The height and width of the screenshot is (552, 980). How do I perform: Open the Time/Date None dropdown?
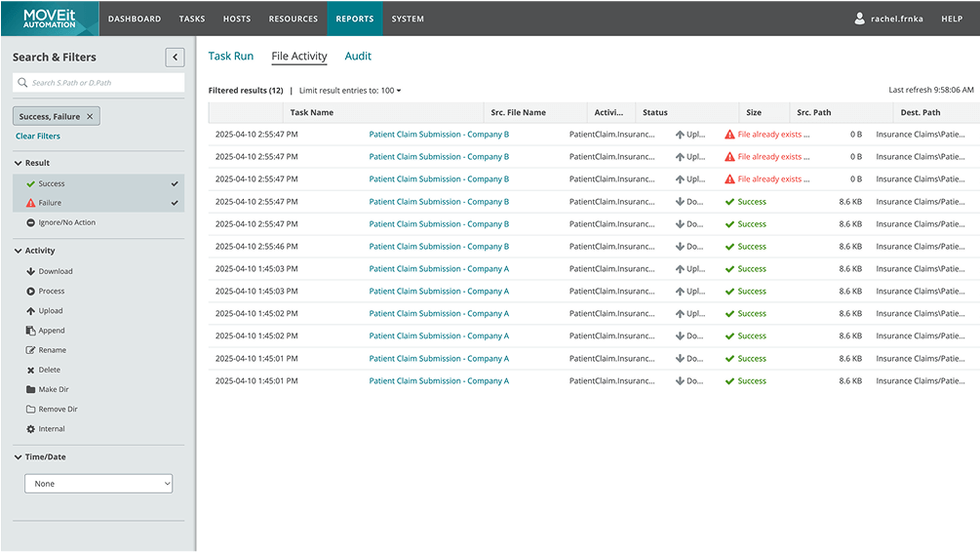tap(98, 484)
